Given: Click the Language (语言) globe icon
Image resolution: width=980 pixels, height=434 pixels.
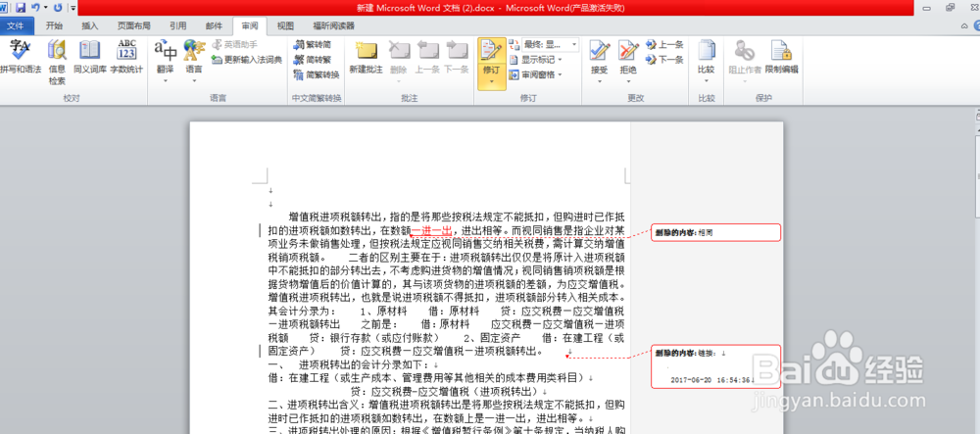Looking at the screenshot, I should point(194,51).
